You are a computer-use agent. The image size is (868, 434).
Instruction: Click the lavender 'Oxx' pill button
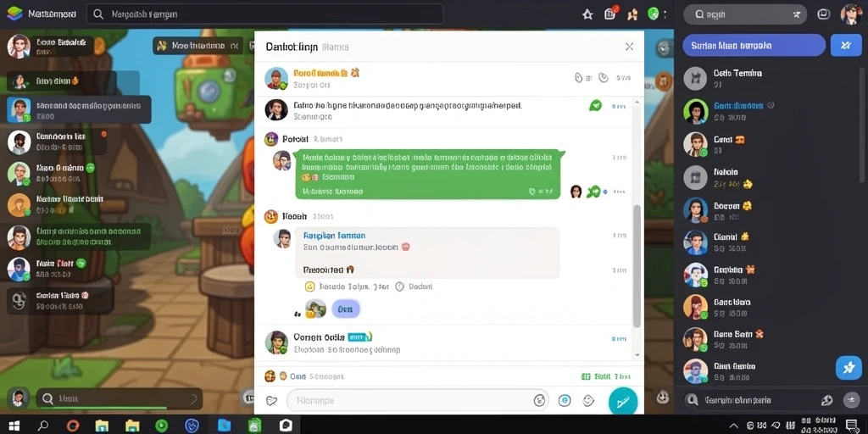tap(346, 309)
